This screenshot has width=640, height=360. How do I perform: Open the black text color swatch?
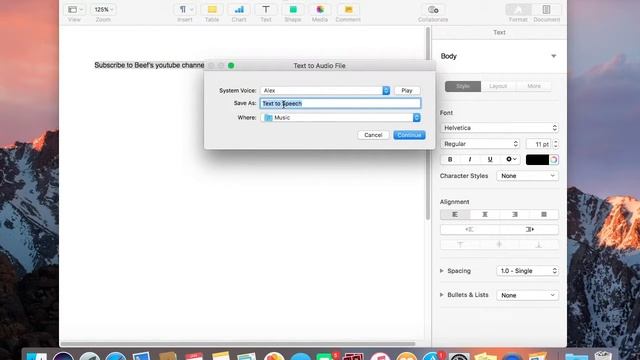click(537, 160)
